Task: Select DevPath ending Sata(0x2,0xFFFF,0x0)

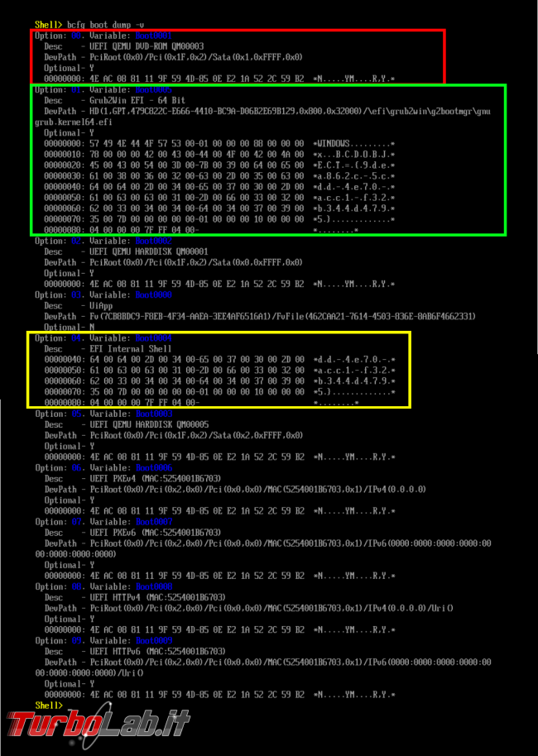Action: (x=196, y=435)
